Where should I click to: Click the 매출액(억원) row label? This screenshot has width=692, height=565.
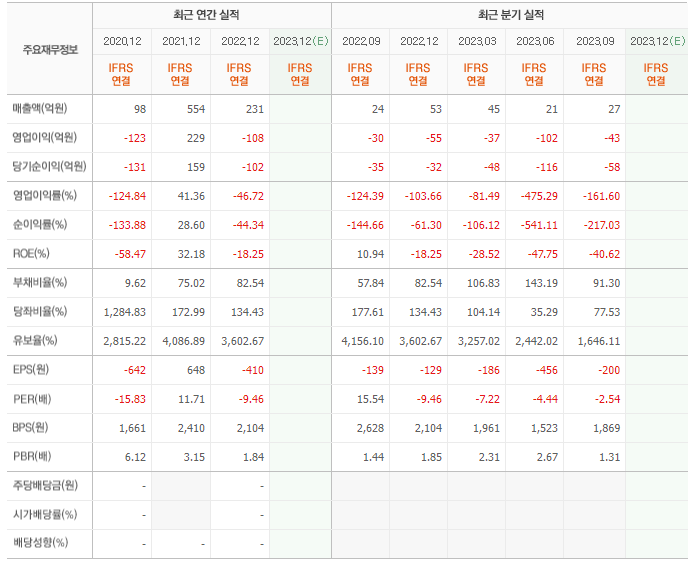[x=40, y=109]
